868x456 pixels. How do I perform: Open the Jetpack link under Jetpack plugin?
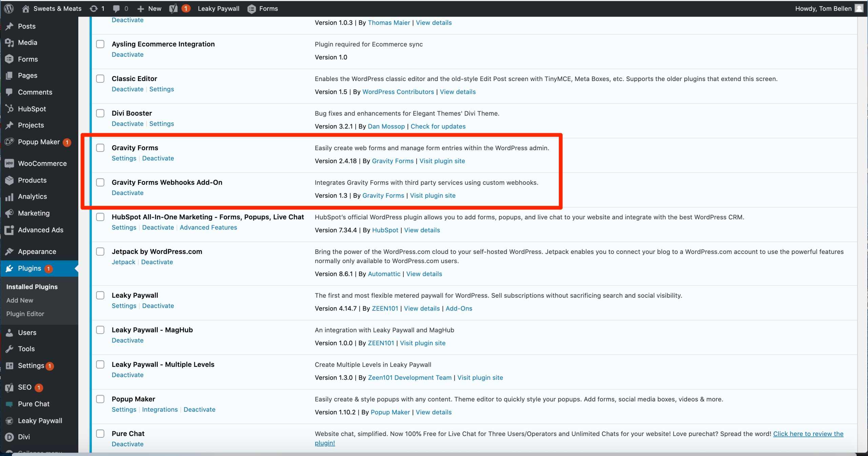pos(123,262)
